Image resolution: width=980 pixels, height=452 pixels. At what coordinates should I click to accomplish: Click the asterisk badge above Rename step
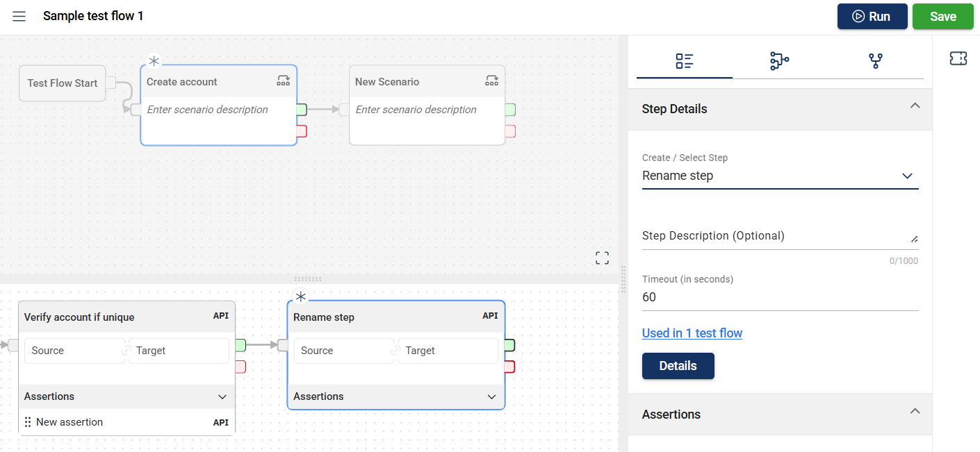pos(300,296)
